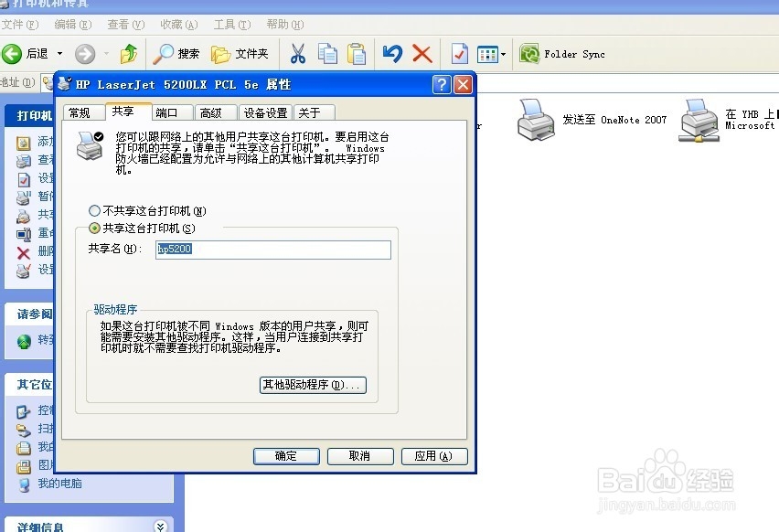The image size is (779, 532).
Task: Close the HP LaserJet properties dialog
Action: click(x=463, y=85)
